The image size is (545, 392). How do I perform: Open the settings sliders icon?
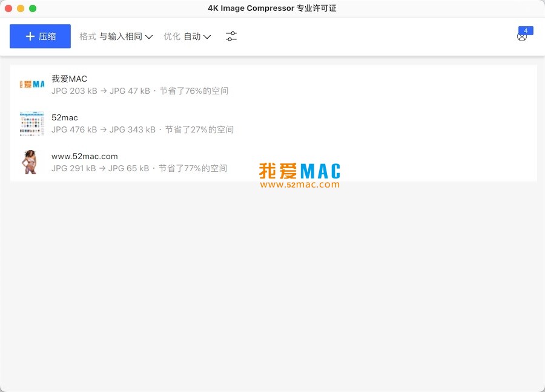click(231, 36)
